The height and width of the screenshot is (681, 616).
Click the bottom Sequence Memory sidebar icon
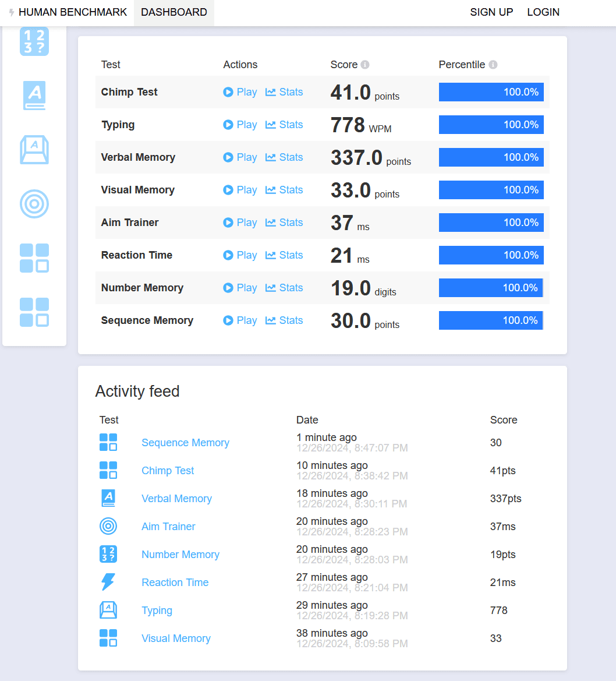point(34,312)
